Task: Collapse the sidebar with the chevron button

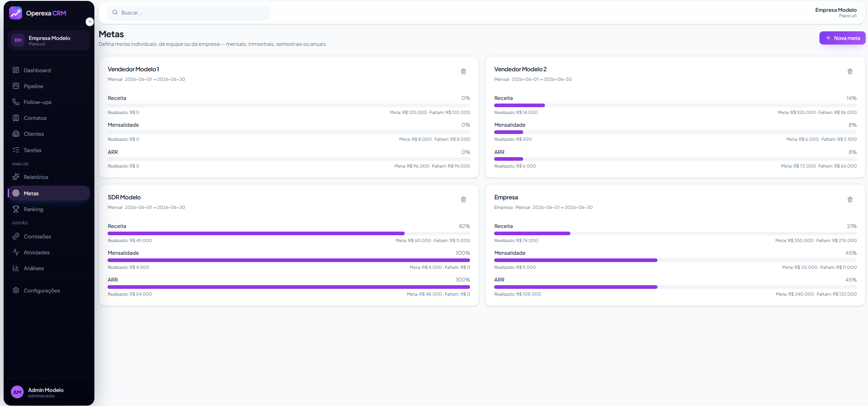Action: [x=90, y=22]
